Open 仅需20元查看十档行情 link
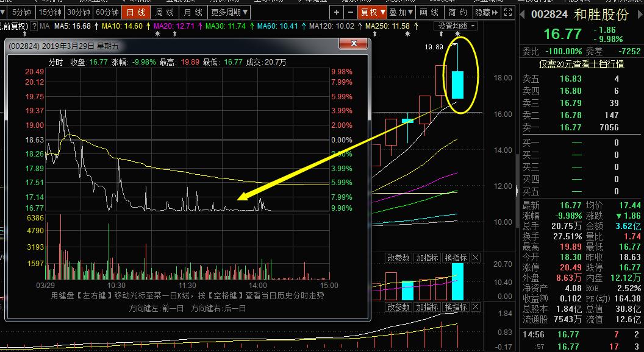The image size is (644, 352). coord(582,64)
